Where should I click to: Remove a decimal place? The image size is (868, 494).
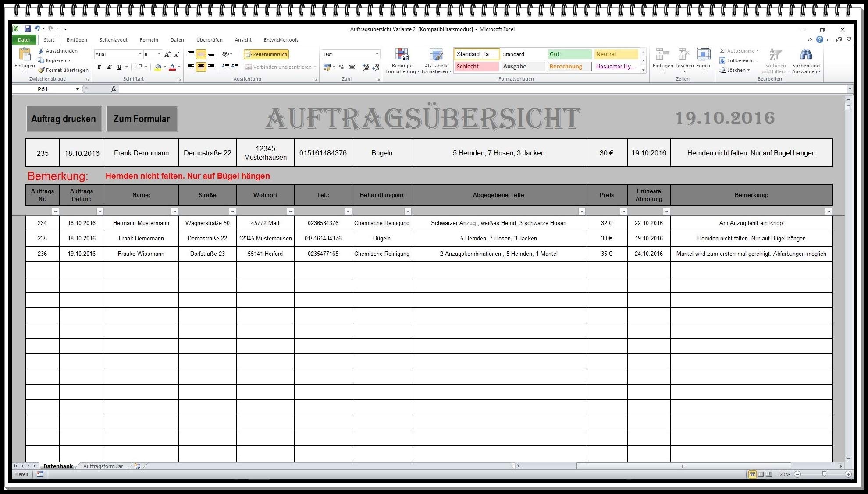(x=376, y=67)
